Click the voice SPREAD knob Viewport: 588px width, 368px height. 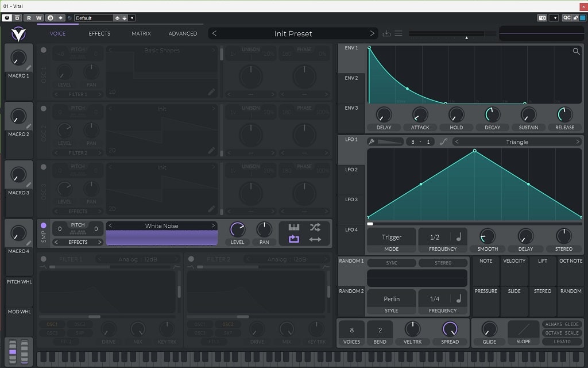point(450,329)
